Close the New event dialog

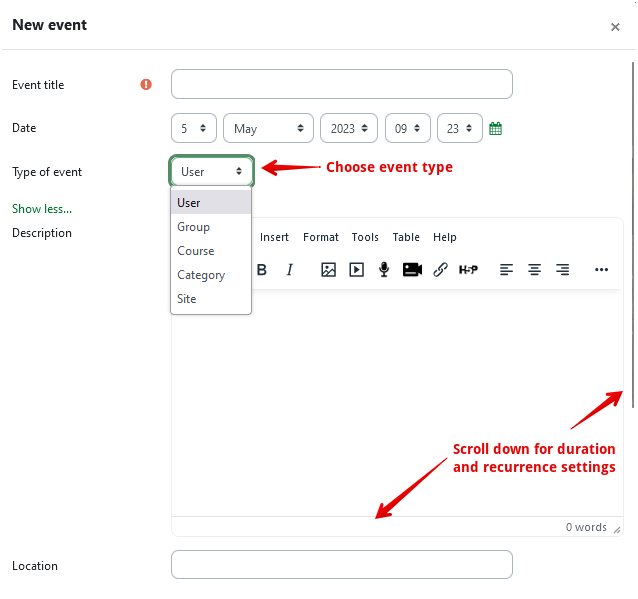point(615,27)
